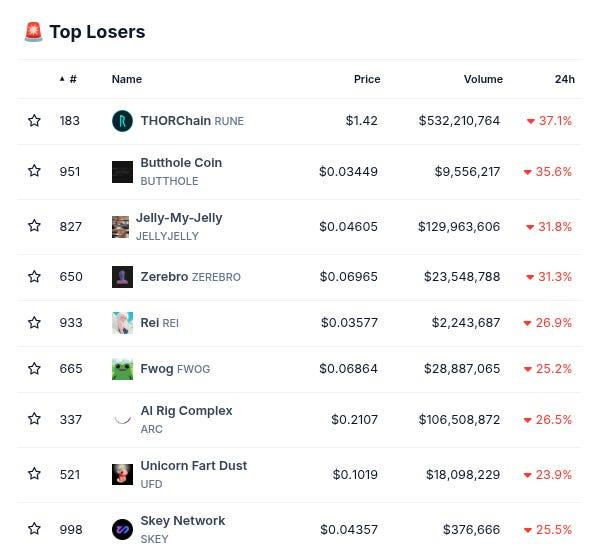Click the Butthole Coin black logo
The image size is (595, 553).
pos(122,172)
